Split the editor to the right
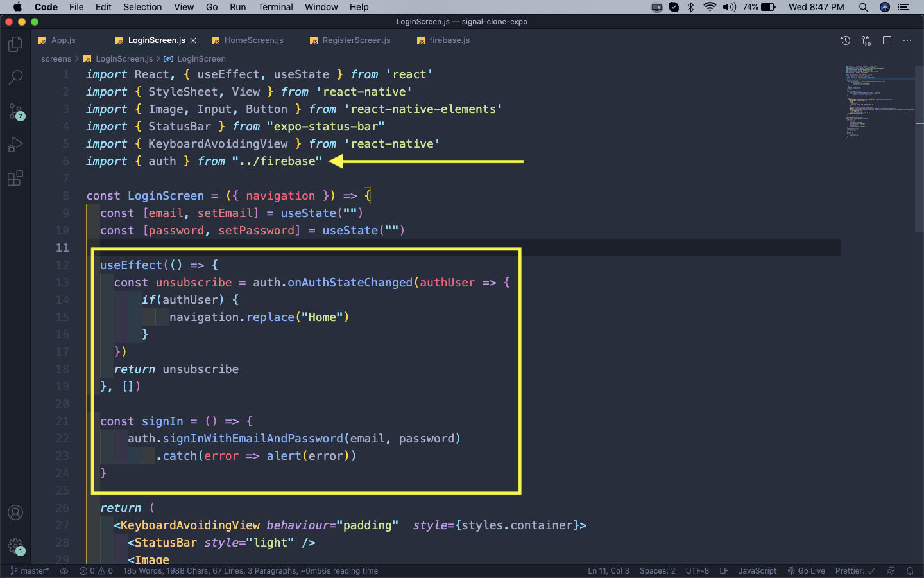The image size is (924, 578). [887, 40]
